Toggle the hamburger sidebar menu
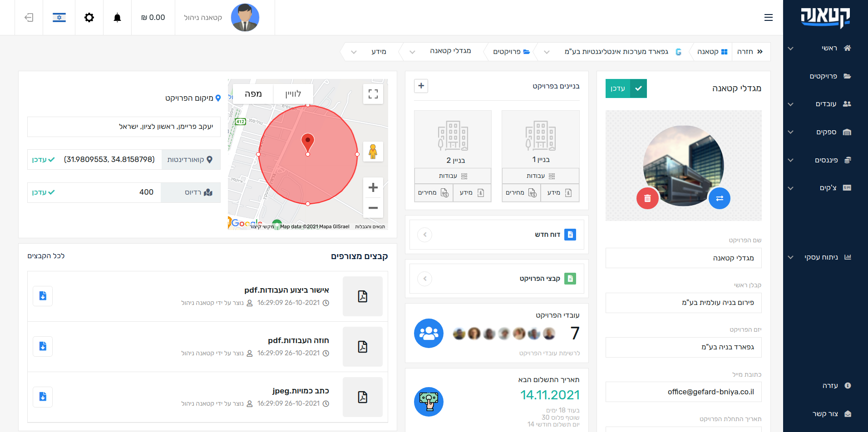 pyautogui.click(x=768, y=18)
